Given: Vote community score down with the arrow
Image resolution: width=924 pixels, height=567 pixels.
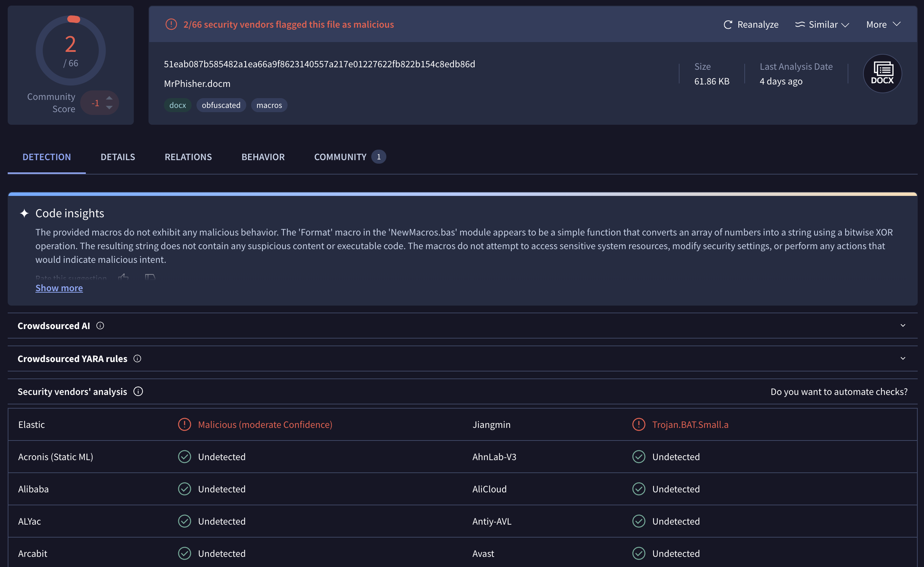Looking at the screenshot, I should pyautogui.click(x=109, y=108).
